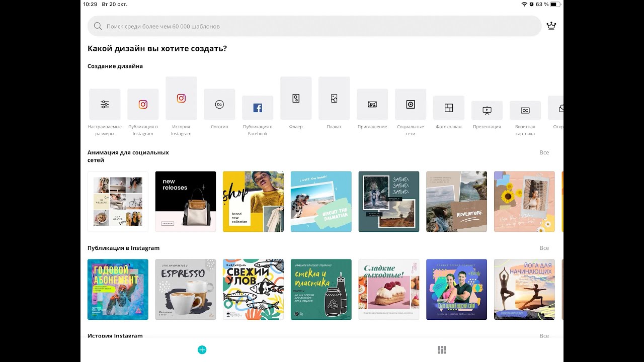Tap the 'Создание дизайна' section heading
This screenshot has width=644, height=362.
pos(115,66)
